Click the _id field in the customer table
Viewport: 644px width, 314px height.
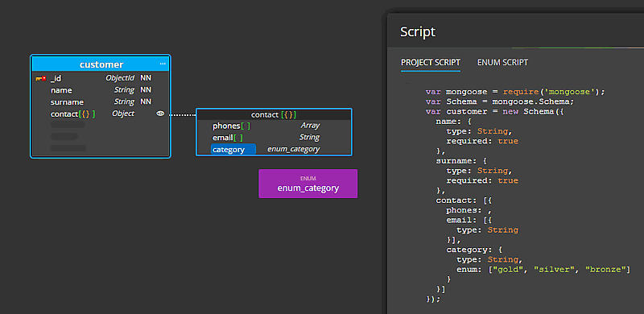pos(56,78)
